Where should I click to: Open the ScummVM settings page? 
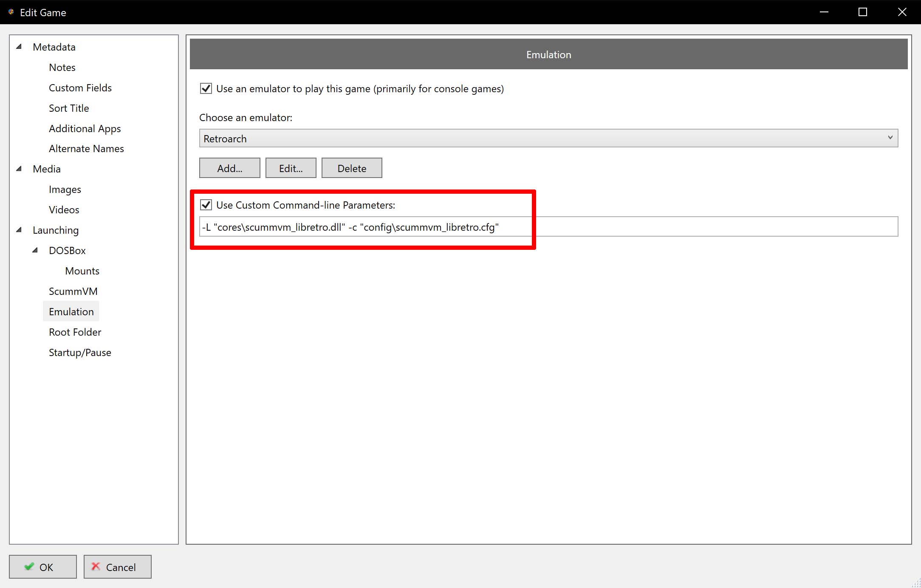coord(73,291)
